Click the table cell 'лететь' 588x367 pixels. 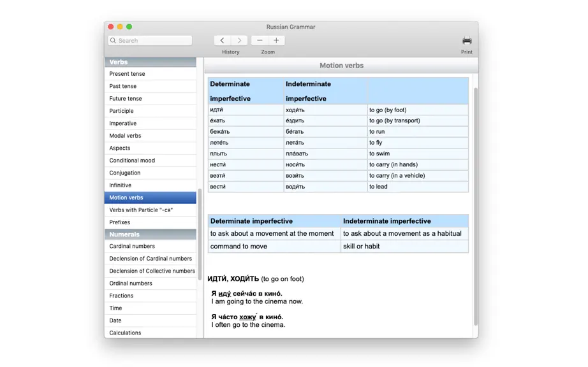(246, 142)
